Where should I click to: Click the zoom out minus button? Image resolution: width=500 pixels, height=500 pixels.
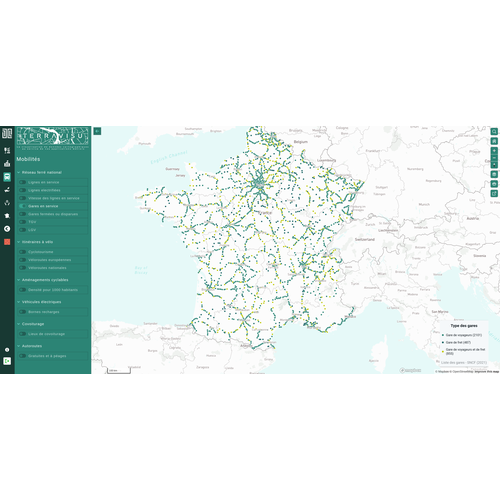[x=494, y=158]
